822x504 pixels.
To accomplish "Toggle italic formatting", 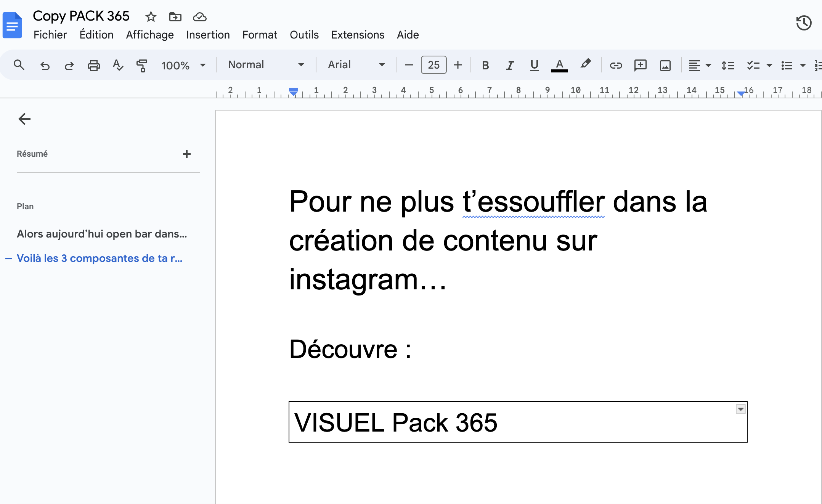I will pyautogui.click(x=510, y=66).
